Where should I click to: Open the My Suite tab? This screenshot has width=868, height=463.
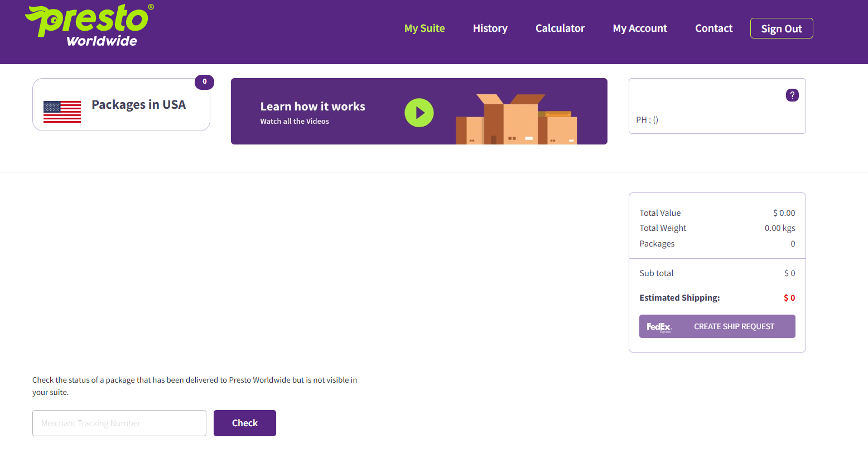pyautogui.click(x=425, y=28)
